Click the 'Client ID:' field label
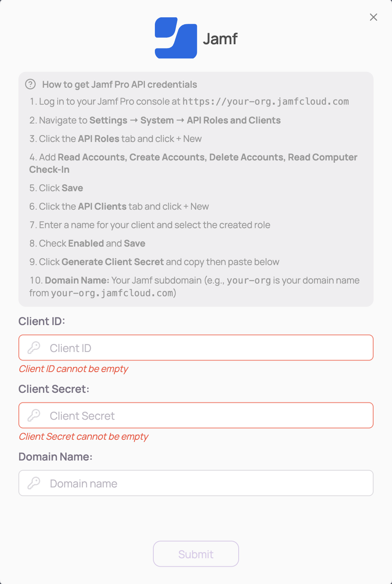Screen dimensions: 392x584 point(42,321)
